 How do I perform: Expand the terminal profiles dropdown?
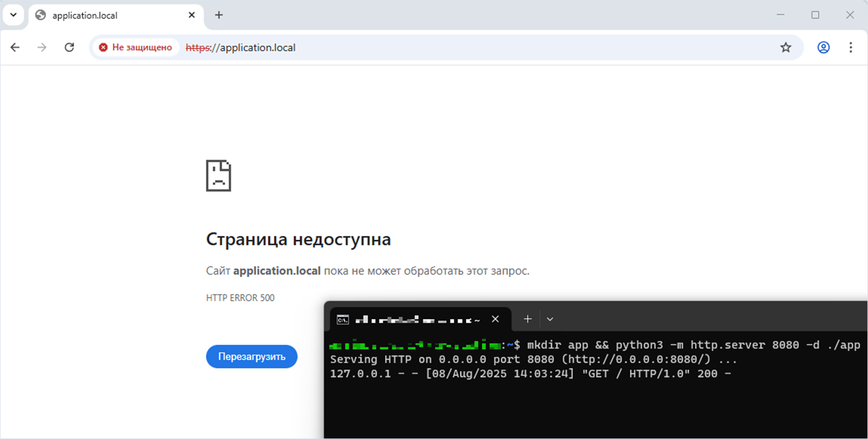click(x=550, y=319)
